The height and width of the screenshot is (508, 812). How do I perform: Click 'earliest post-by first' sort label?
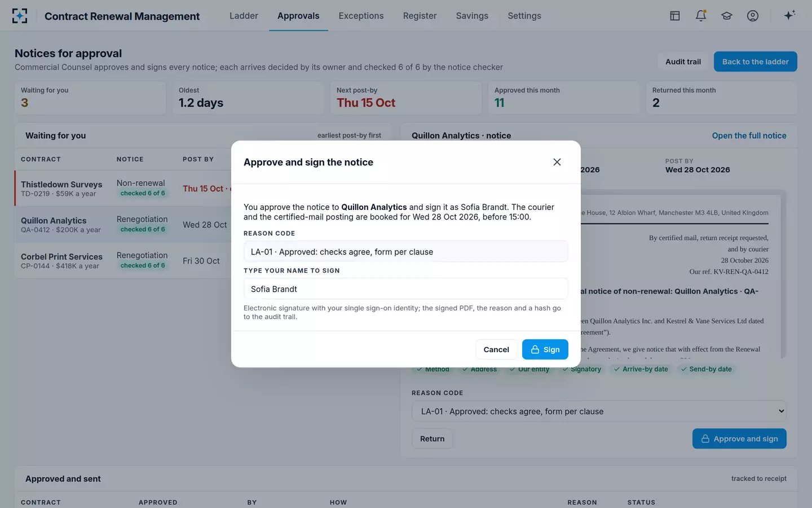tap(349, 135)
